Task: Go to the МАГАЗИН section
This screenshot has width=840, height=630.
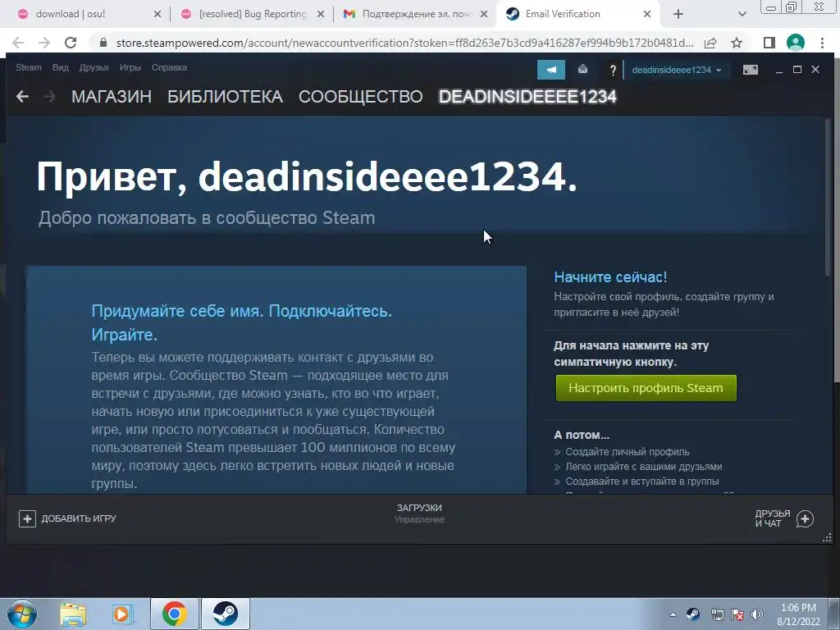Action: tap(112, 97)
